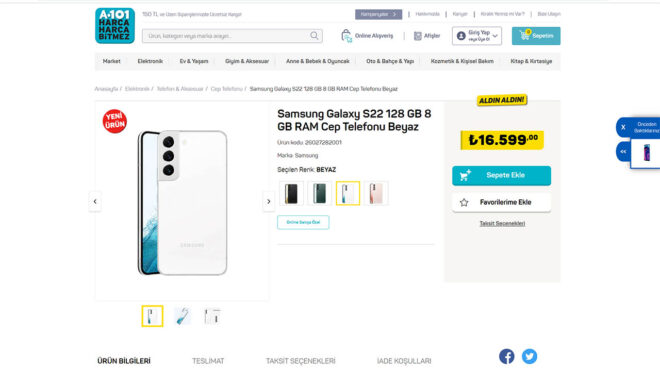Screen dimensions: 660x371
Task: Show next product image with right arrow
Action: click(x=269, y=202)
